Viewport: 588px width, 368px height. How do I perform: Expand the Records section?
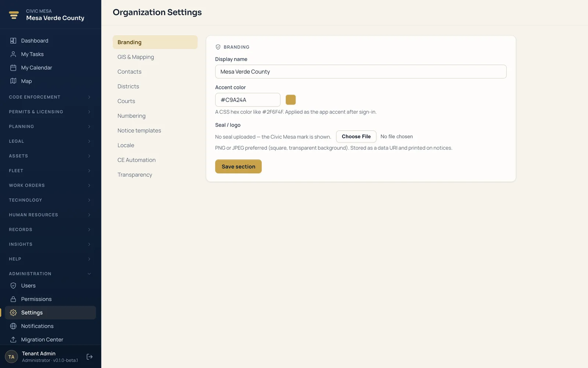pyautogui.click(x=50, y=230)
